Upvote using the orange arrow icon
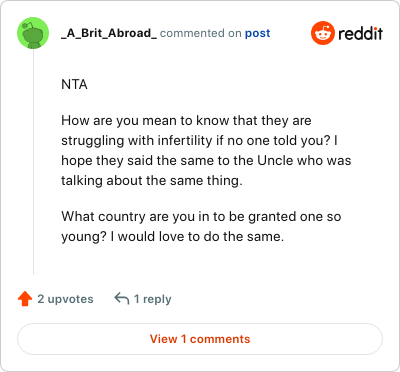400x372 pixels. 25,299
